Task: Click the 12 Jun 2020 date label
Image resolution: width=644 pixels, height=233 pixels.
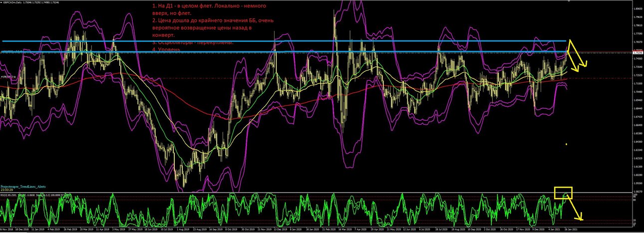Action: point(410,230)
